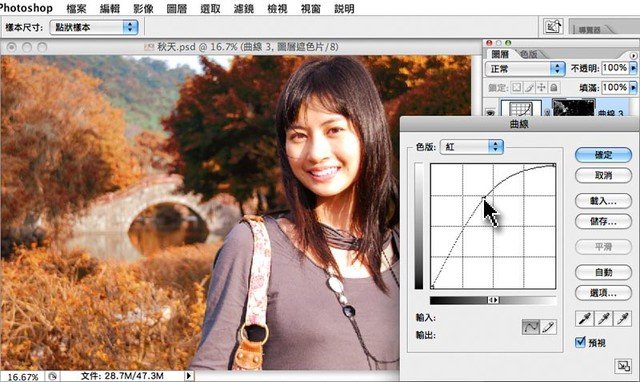
Task: Click the gradient bar toggle arrows below curve
Action: pyautogui.click(x=493, y=300)
